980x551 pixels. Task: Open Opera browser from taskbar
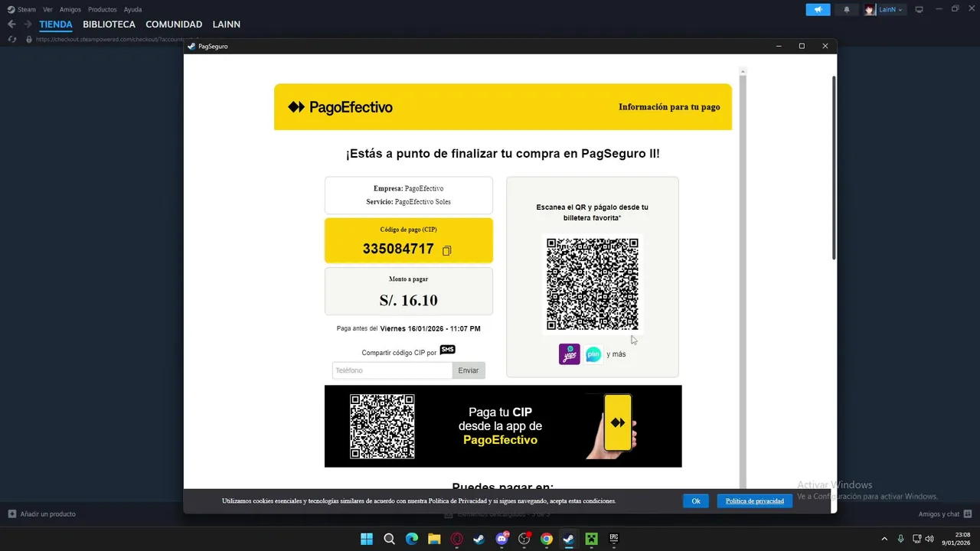pos(457,539)
